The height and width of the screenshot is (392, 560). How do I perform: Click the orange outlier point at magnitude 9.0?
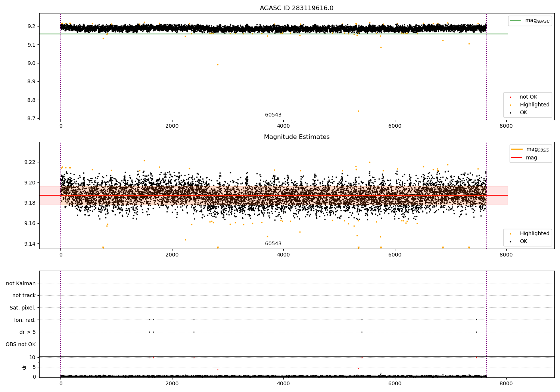pos(218,65)
